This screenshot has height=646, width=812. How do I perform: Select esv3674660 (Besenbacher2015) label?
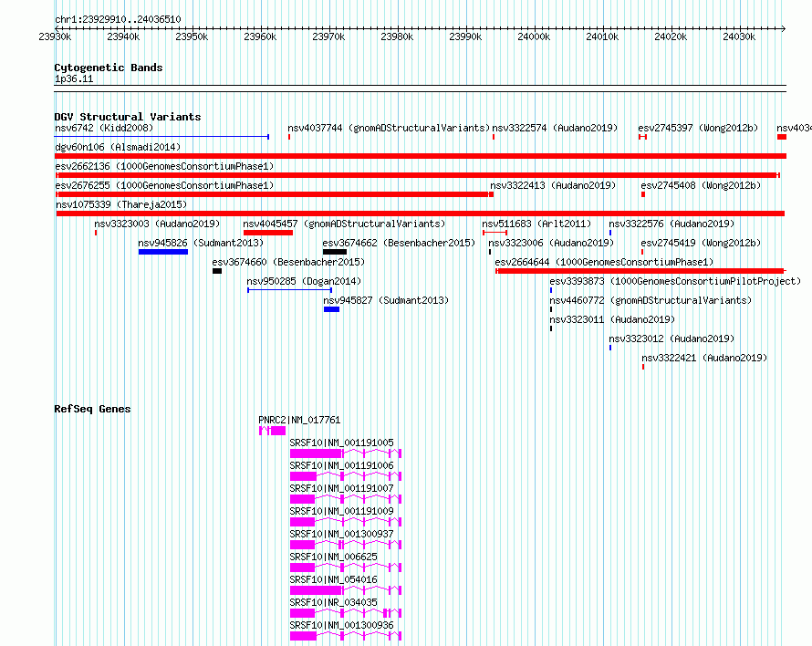(288, 262)
